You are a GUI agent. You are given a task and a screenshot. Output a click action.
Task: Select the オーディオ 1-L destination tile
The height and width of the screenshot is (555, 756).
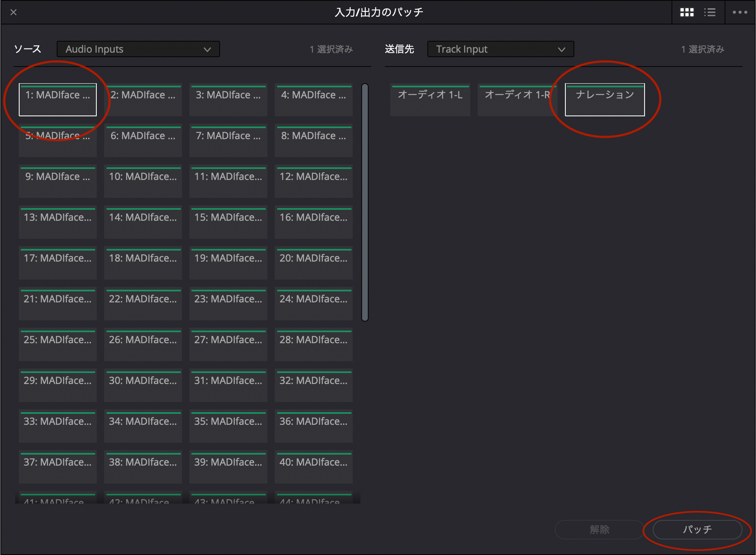click(x=430, y=100)
